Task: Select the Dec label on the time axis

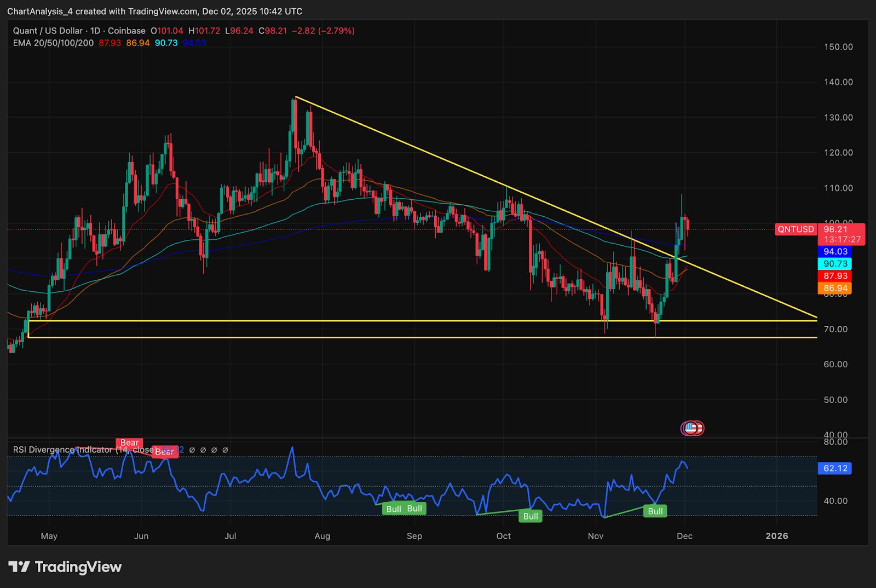Action: pyautogui.click(x=685, y=537)
